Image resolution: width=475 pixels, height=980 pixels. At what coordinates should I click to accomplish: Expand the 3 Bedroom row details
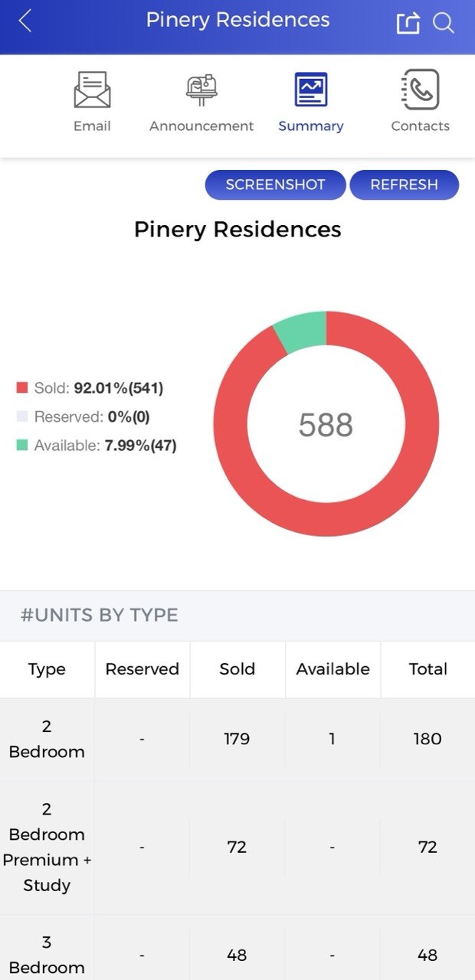(x=47, y=955)
